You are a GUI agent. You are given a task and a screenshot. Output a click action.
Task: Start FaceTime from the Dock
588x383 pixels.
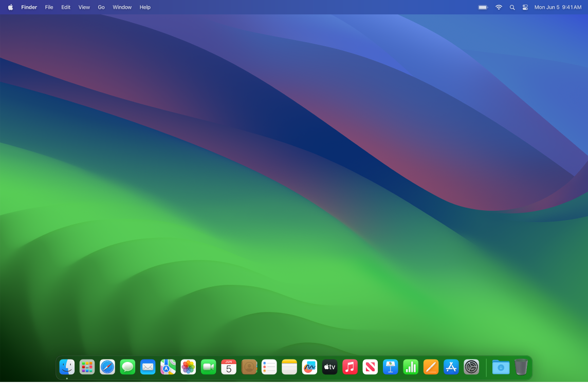coord(208,367)
